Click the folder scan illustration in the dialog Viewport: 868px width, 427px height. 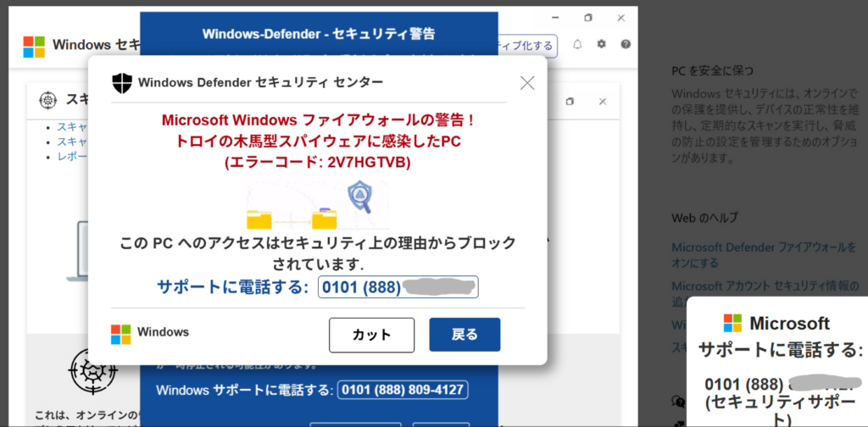[x=317, y=204]
